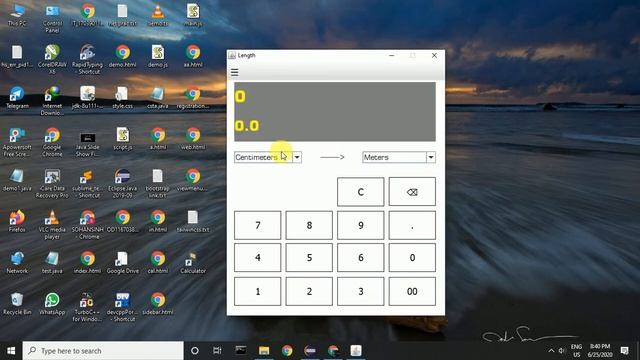This screenshot has height=360, width=640.
Task: Open Google Chrome desktop shortcut
Action: (52, 142)
